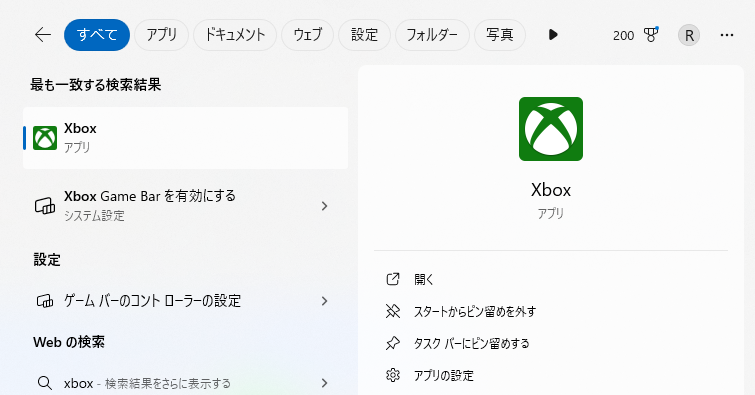Screen dimensions: 755x395
Task: Open ゲーム バーのコントローラーの設定 result
Action: [185, 301]
